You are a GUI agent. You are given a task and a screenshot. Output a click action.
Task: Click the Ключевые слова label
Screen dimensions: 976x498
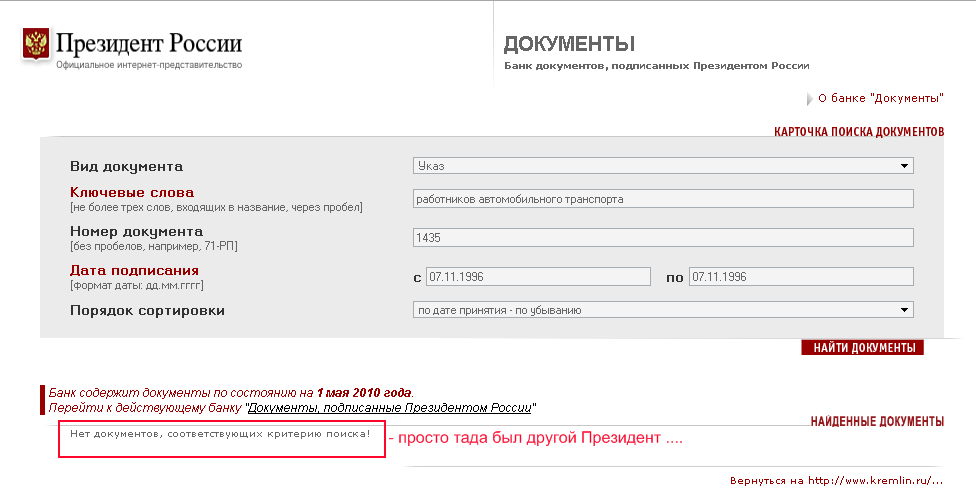132,192
